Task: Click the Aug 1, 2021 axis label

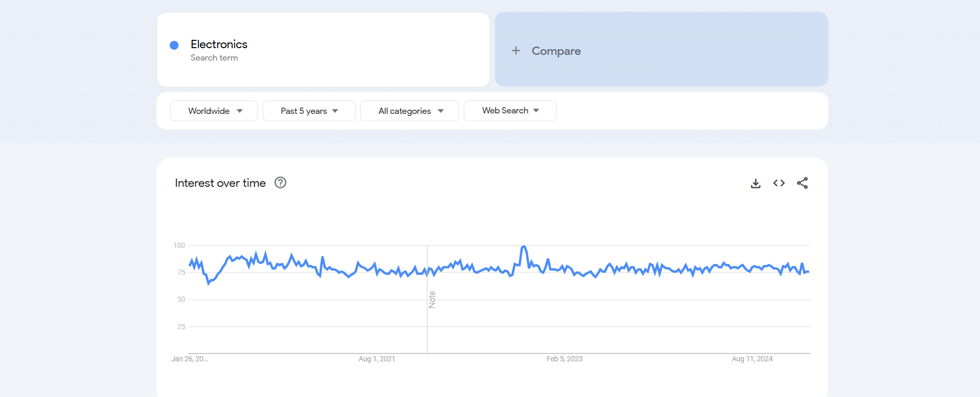Action: point(377,359)
